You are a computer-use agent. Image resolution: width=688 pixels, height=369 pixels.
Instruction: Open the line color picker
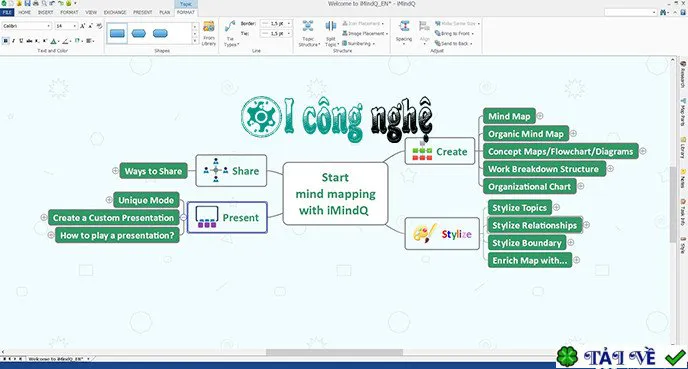pos(66,41)
